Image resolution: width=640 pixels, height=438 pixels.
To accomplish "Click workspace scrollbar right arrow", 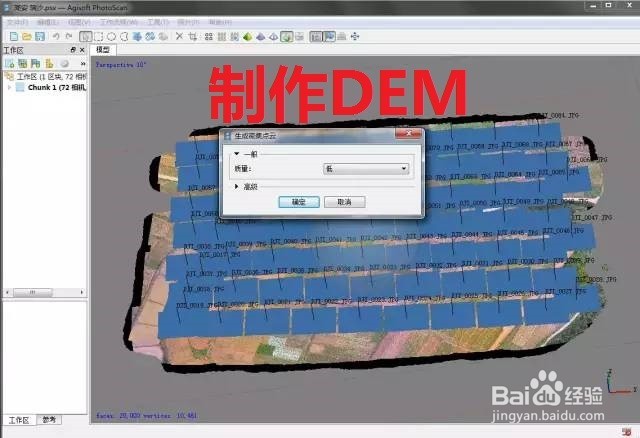I will (x=82, y=292).
